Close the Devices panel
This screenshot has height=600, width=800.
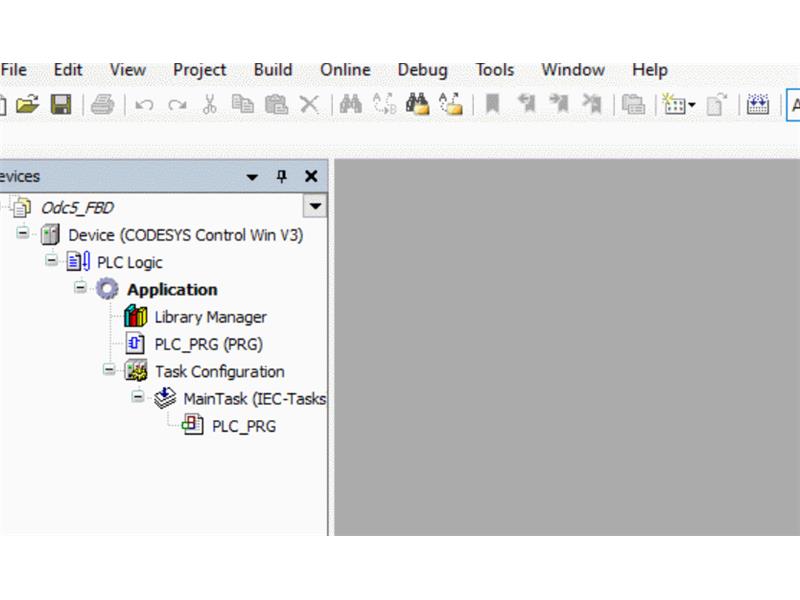(x=311, y=177)
